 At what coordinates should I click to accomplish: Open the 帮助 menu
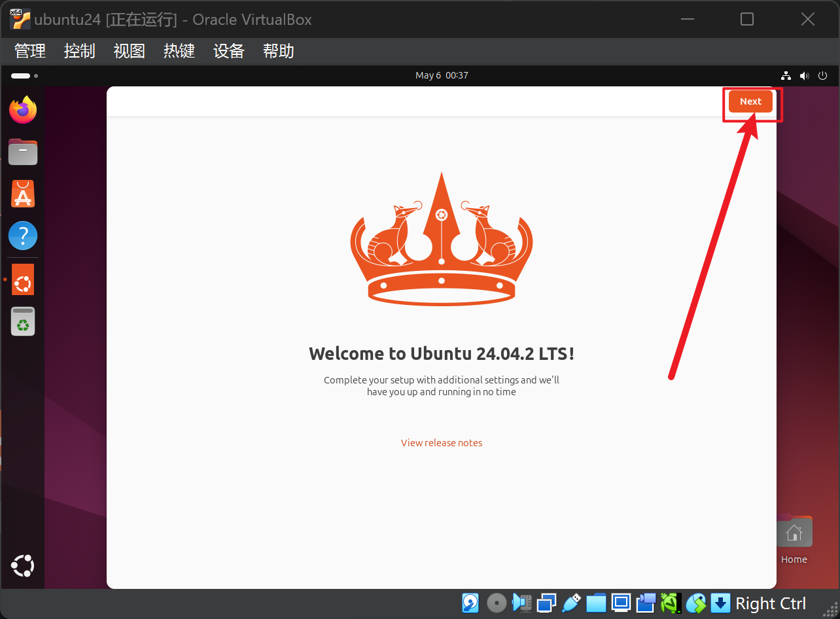click(279, 51)
